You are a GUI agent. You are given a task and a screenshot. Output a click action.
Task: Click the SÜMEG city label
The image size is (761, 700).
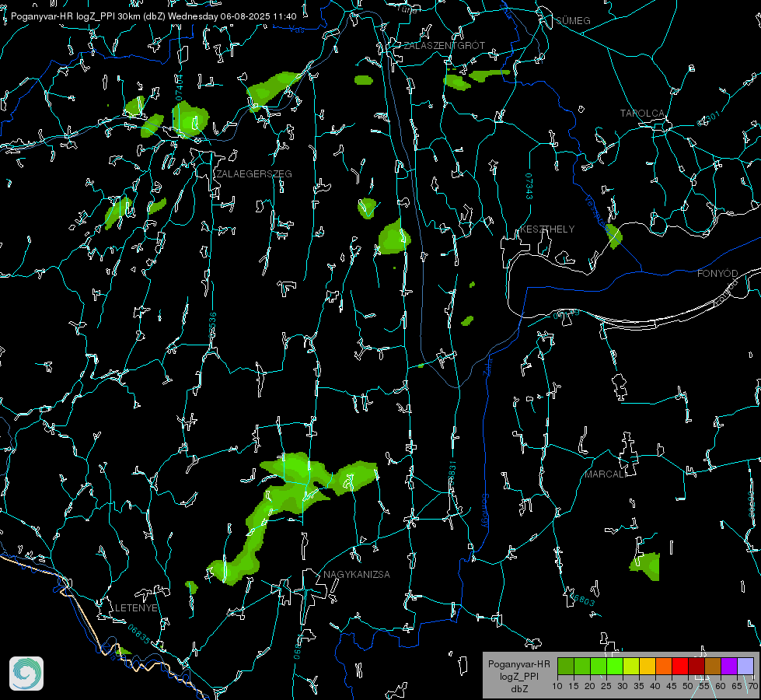click(x=573, y=20)
